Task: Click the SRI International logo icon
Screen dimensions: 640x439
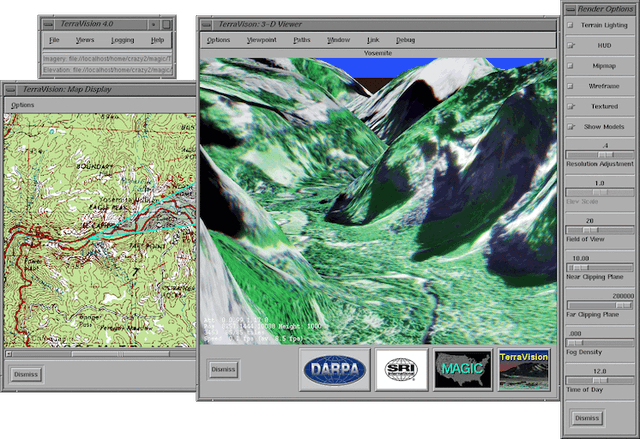Action: (x=402, y=369)
